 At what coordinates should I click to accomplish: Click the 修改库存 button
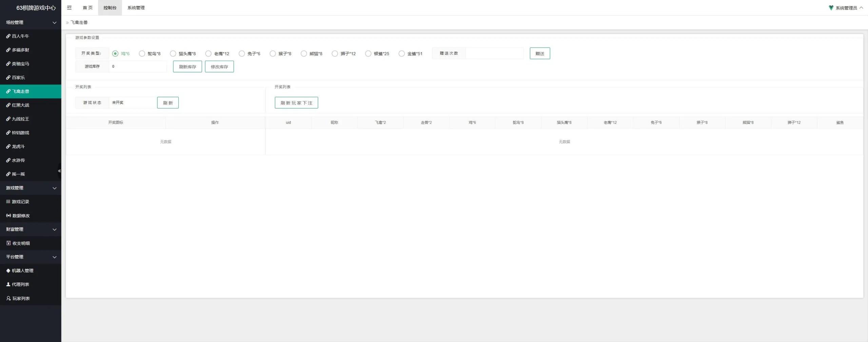[x=219, y=67]
